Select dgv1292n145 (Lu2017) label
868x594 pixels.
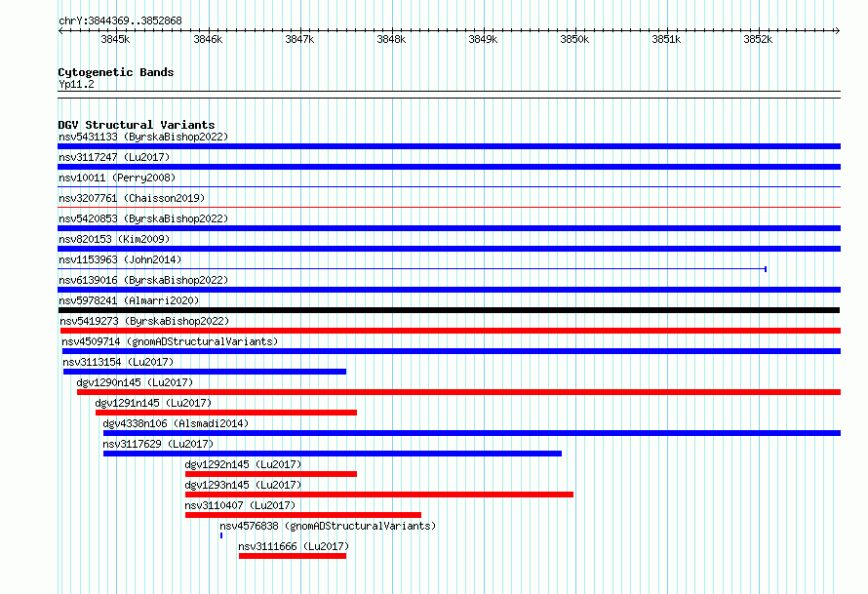(x=243, y=464)
